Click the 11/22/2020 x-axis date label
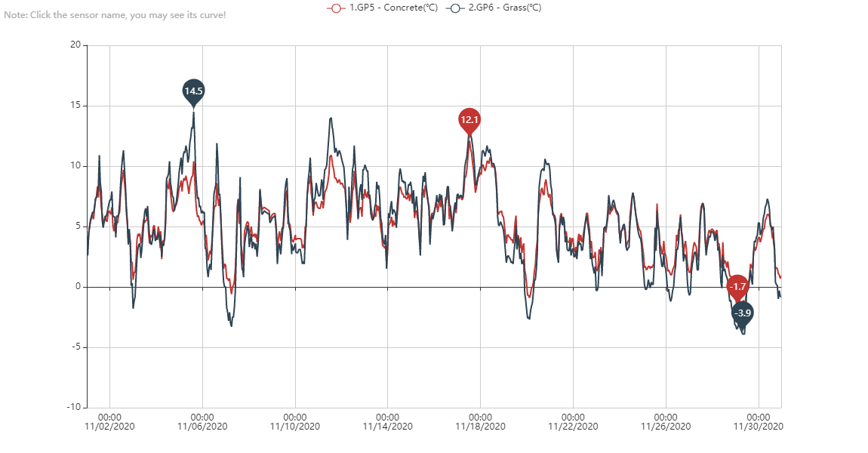Viewport: 868px width, 453px height. point(573,426)
